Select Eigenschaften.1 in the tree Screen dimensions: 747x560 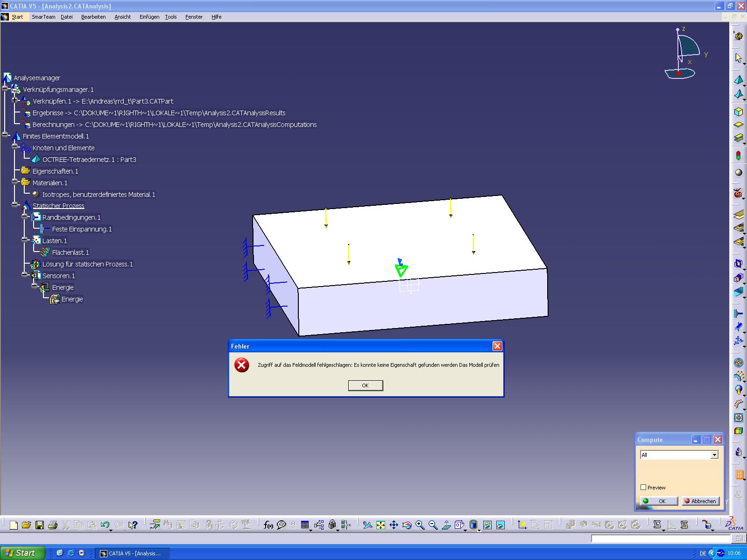coord(56,171)
